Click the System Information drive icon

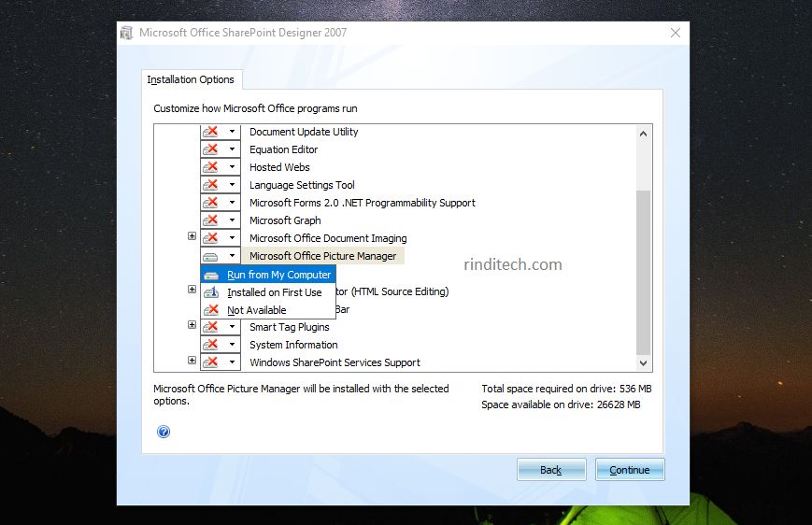pos(211,345)
